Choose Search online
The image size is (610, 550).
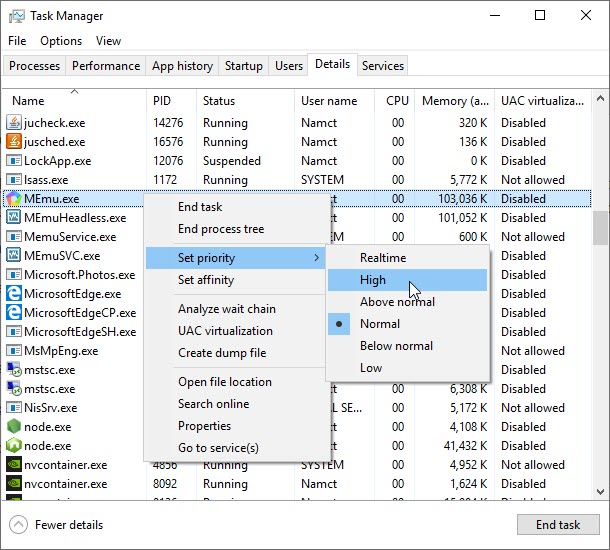click(235, 404)
